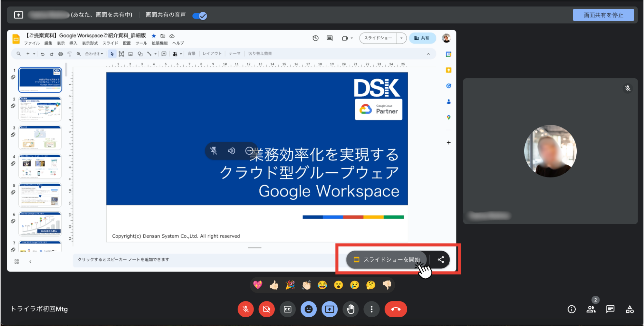The image size is (644, 326).
Task: Open Google Tasks side panel icon
Action: pyautogui.click(x=448, y=86)
